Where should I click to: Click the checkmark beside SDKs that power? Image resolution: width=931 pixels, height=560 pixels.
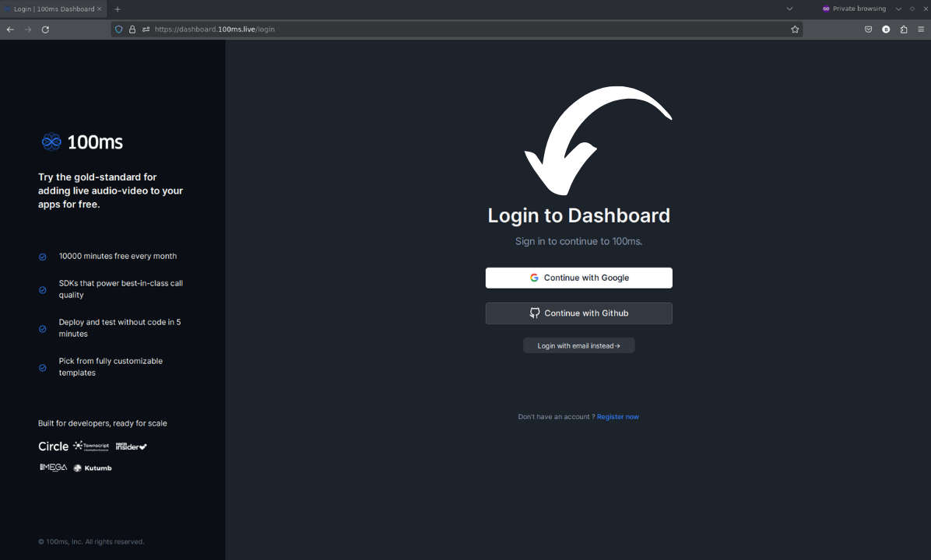pyautogui.click(x=43, y=290)
